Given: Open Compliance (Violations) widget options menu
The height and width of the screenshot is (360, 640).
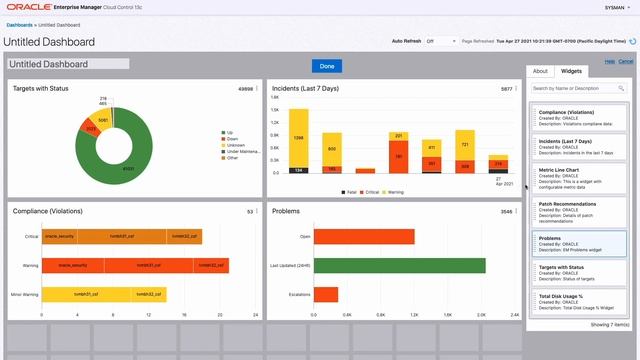Looking at the screenshot, I should (257, 211).
